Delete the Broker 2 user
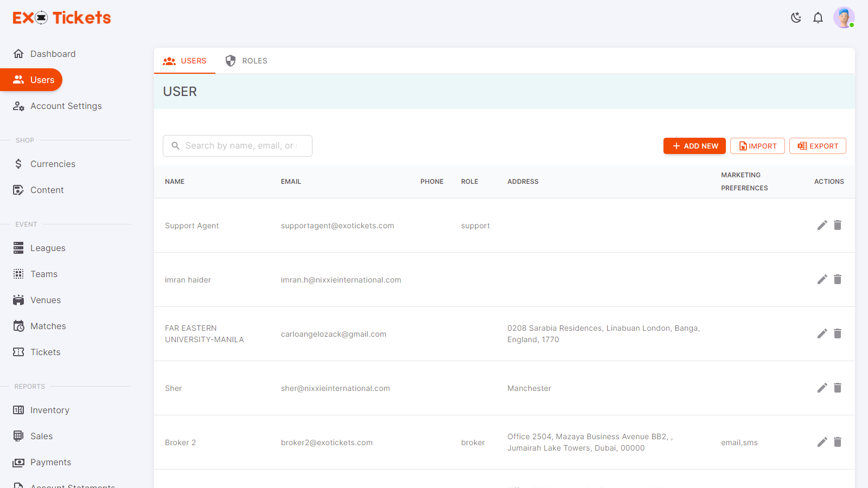 [x=838, y=442]
